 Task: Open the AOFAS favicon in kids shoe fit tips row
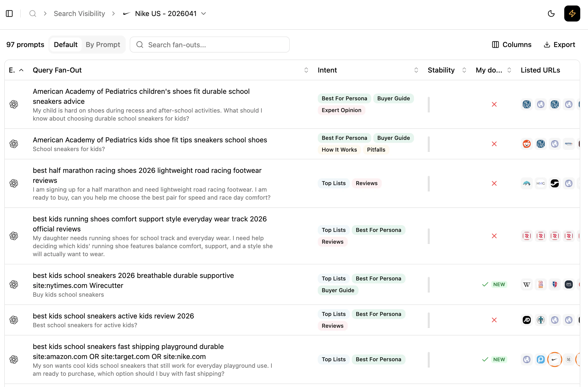541,144
